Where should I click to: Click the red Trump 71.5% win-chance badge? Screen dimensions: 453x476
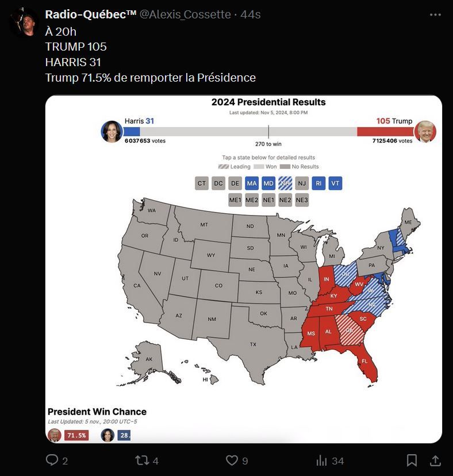click(x=75, y=435)
